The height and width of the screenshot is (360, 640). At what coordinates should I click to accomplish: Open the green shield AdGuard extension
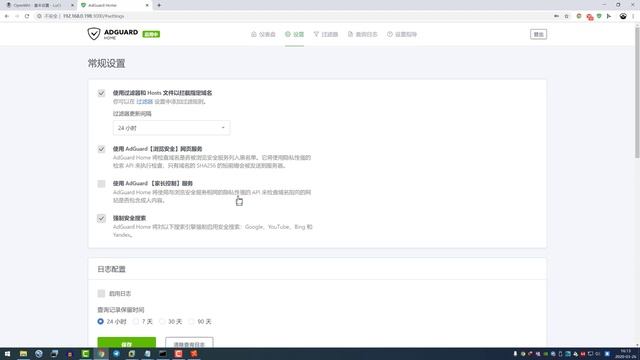599,16
